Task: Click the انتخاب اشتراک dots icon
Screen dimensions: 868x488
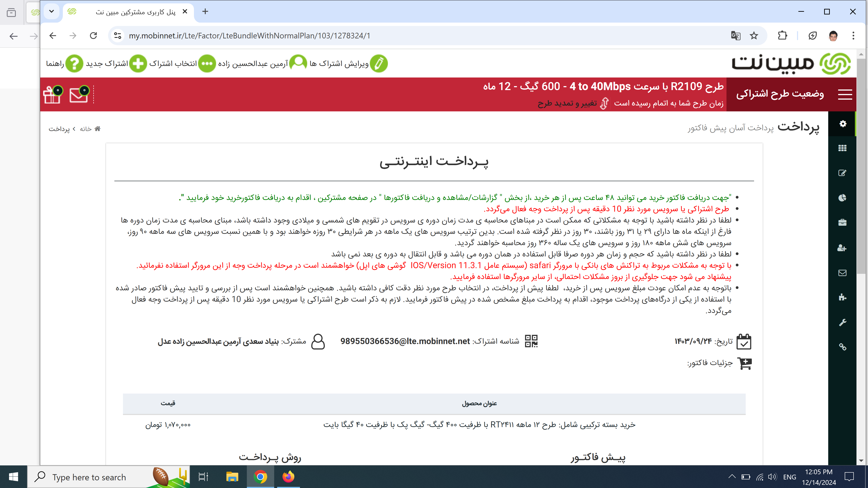Action: coord(207,63)
